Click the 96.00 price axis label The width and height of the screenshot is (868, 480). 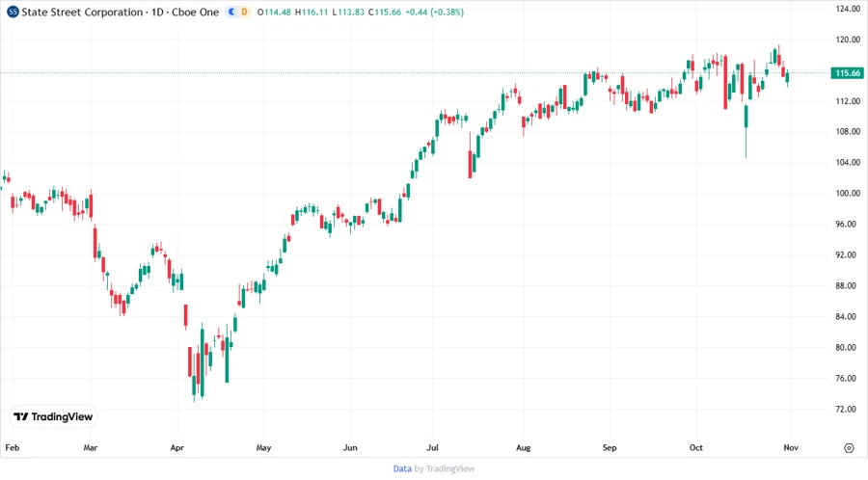click(848, 224)
